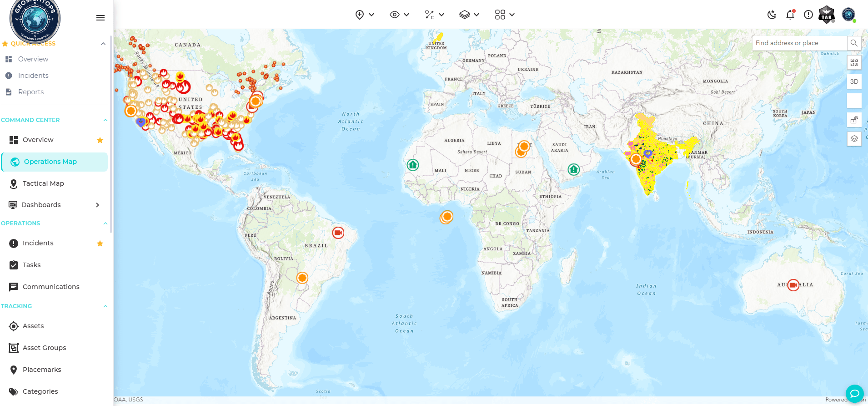Open the add placemark dropdown

click(365, 15)
